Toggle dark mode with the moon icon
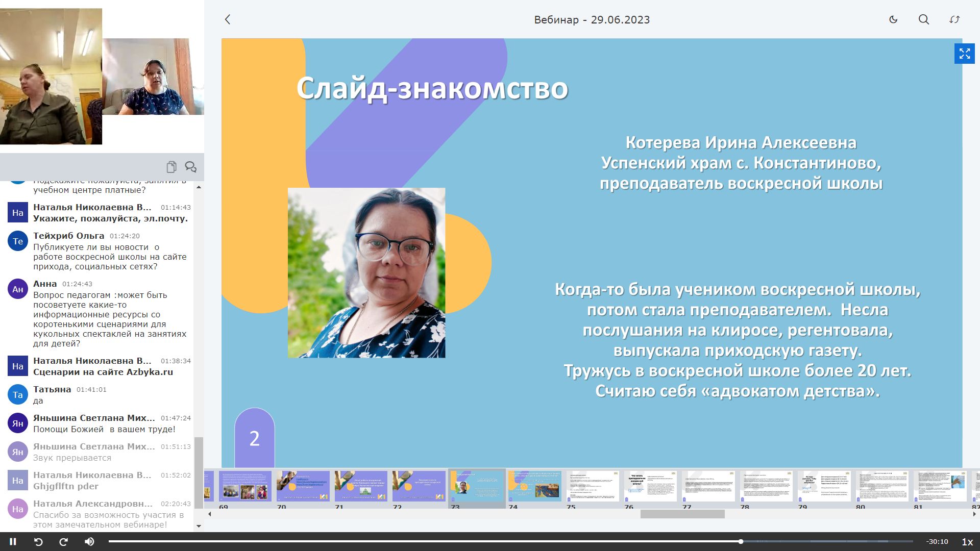This screenshot has width=980, height=551. (x=893, y=19)
